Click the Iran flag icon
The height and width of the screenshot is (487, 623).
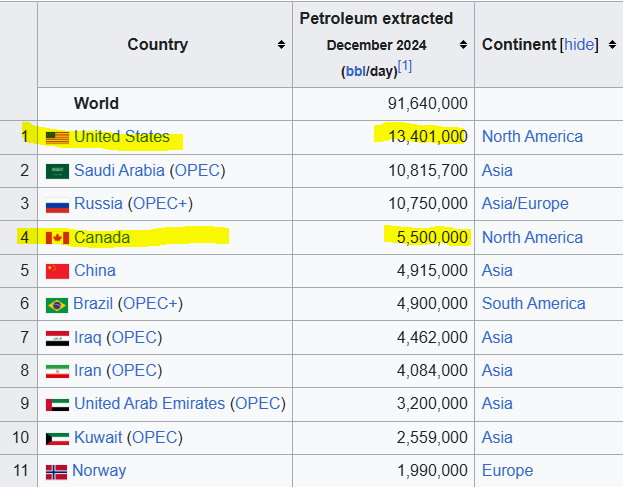click(x=57, y=371)
